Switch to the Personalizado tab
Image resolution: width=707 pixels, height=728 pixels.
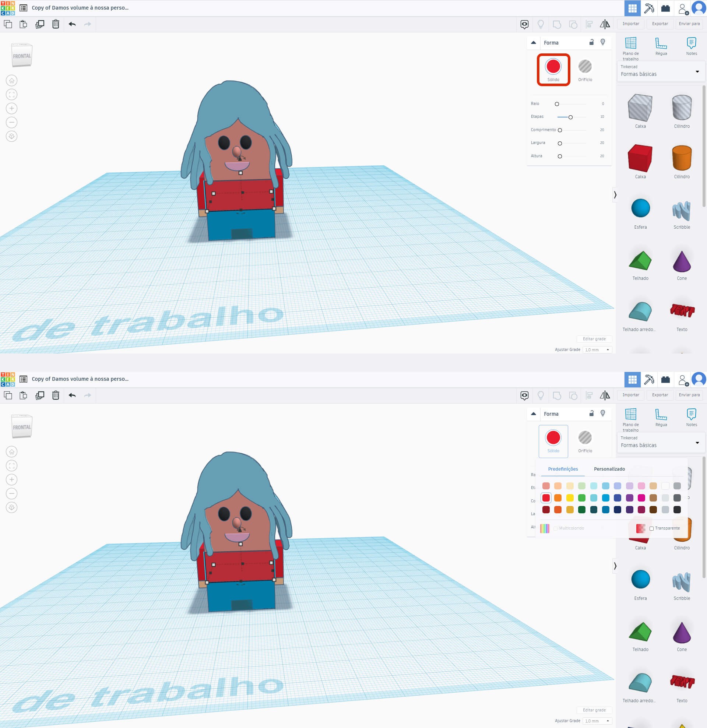[609, 469]
